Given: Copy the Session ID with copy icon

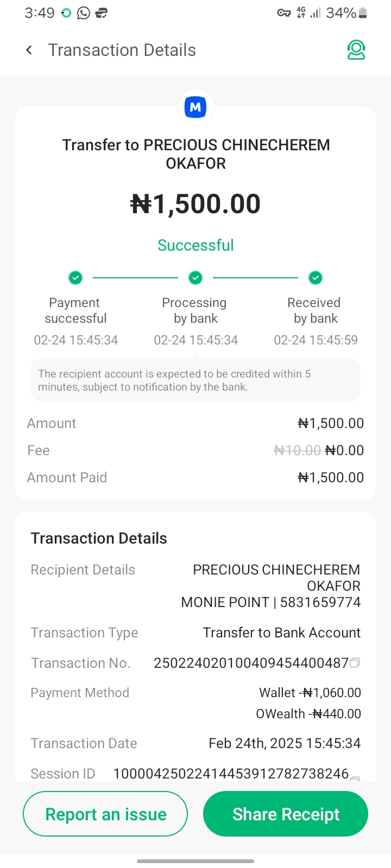Looking at the screenshot, I should pyautogui.click(x=355, y=778).
